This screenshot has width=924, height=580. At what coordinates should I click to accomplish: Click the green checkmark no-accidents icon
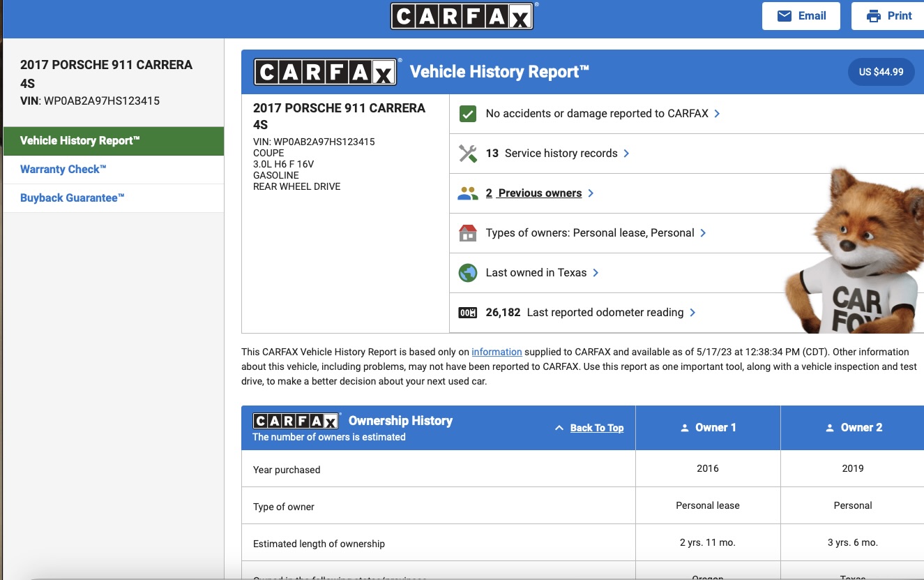click(468, 113)
